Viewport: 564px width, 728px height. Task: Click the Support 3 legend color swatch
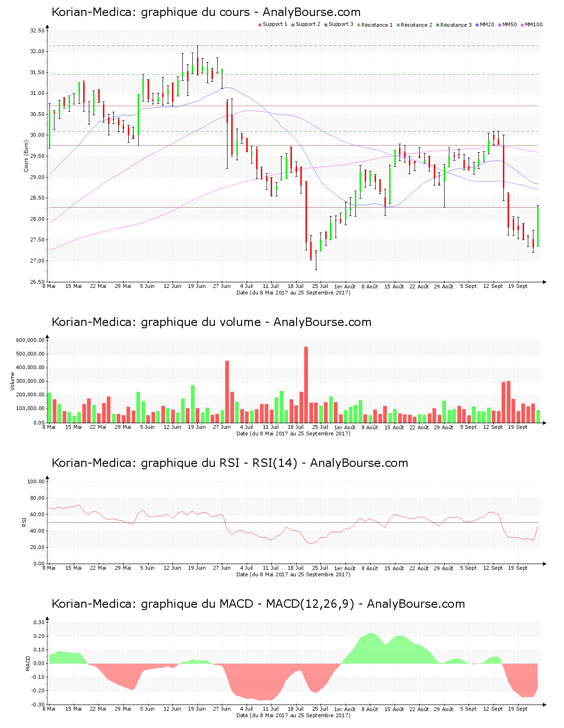point(326,24)
